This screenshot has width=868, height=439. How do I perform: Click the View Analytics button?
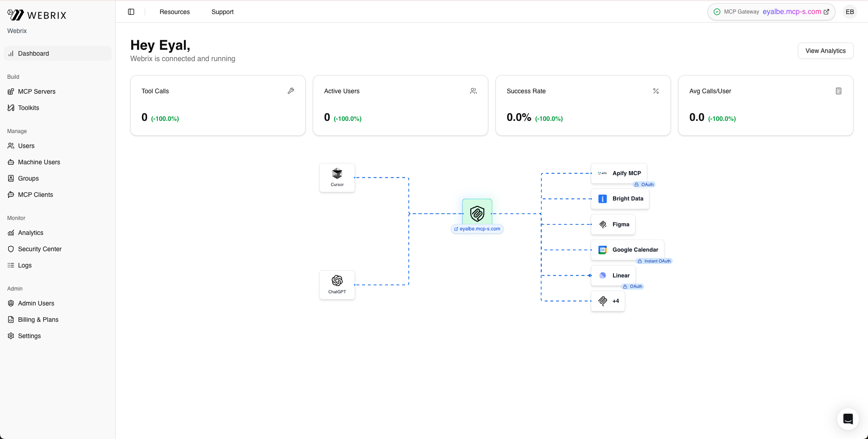click(825, 51)
